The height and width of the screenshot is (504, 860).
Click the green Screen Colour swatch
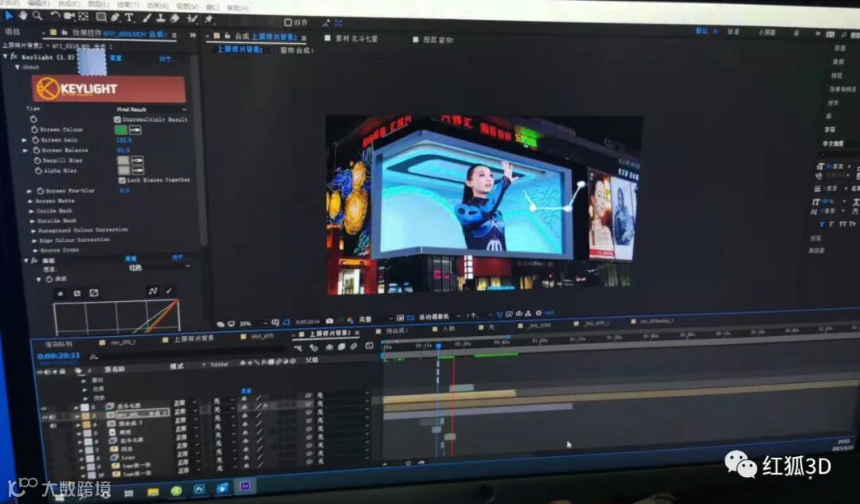[121, 130]
